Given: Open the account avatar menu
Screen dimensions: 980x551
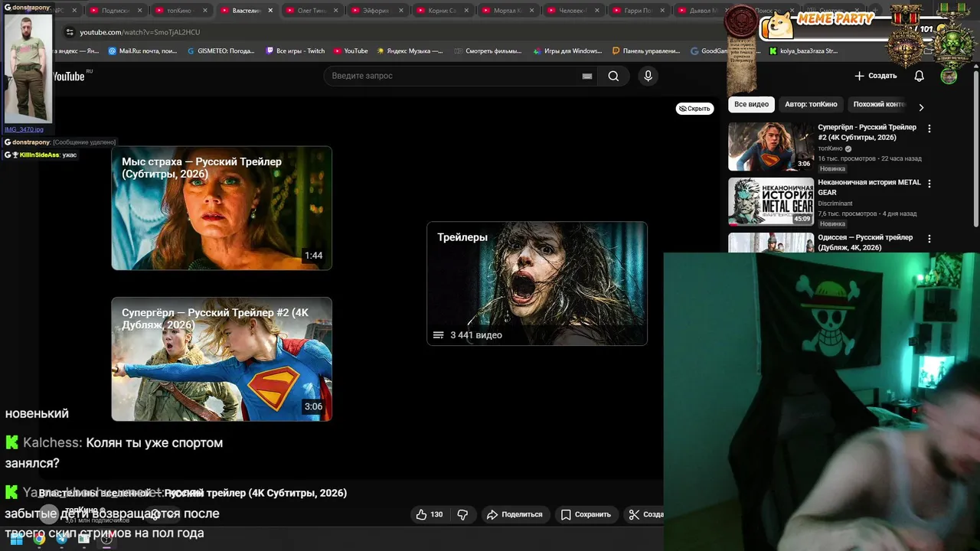Looking at the screenshot, I should pos(949,76).
